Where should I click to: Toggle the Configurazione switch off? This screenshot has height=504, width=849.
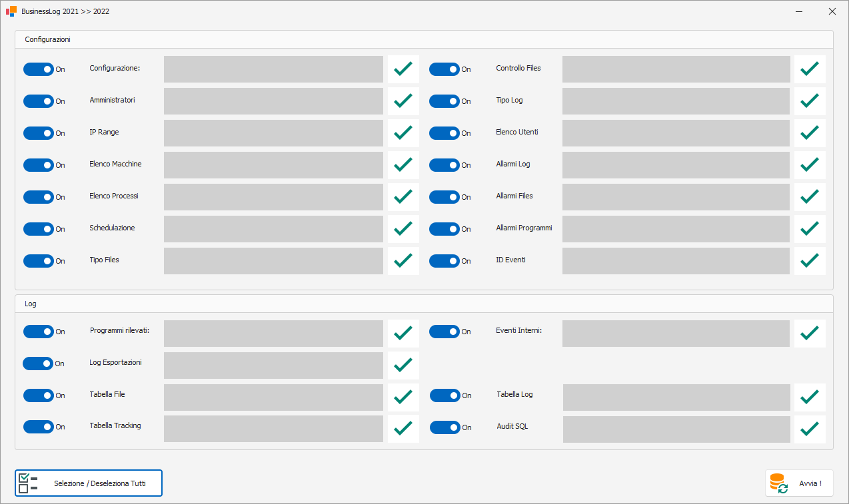tap(39, 69)
